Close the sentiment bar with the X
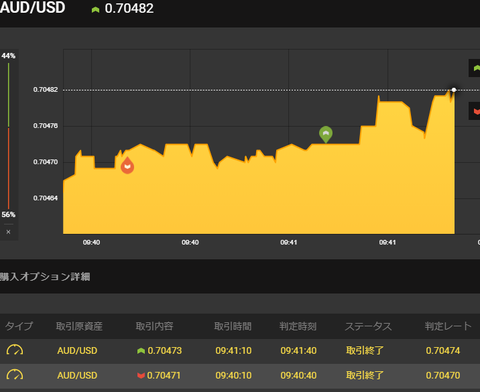 [8, 232]
